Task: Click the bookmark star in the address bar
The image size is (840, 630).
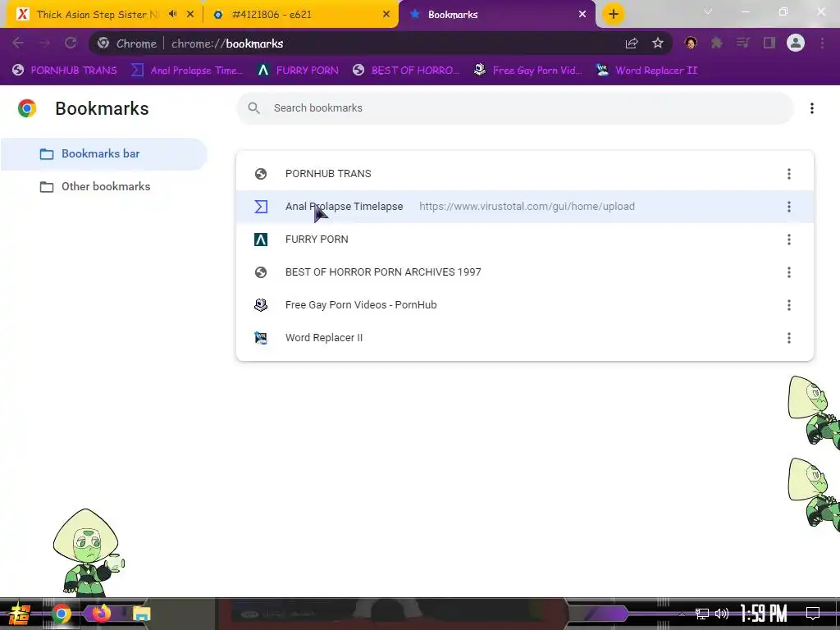Action: 658,43
